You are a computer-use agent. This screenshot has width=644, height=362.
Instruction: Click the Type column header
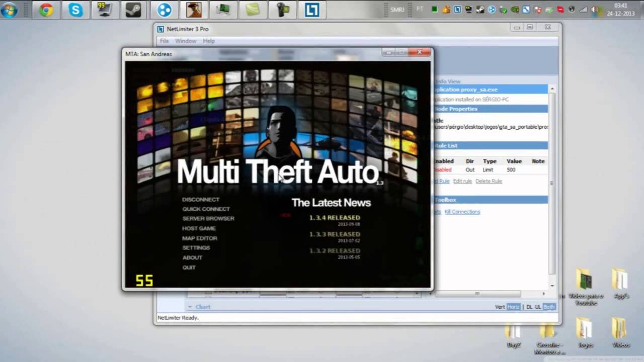click(490, 161)
